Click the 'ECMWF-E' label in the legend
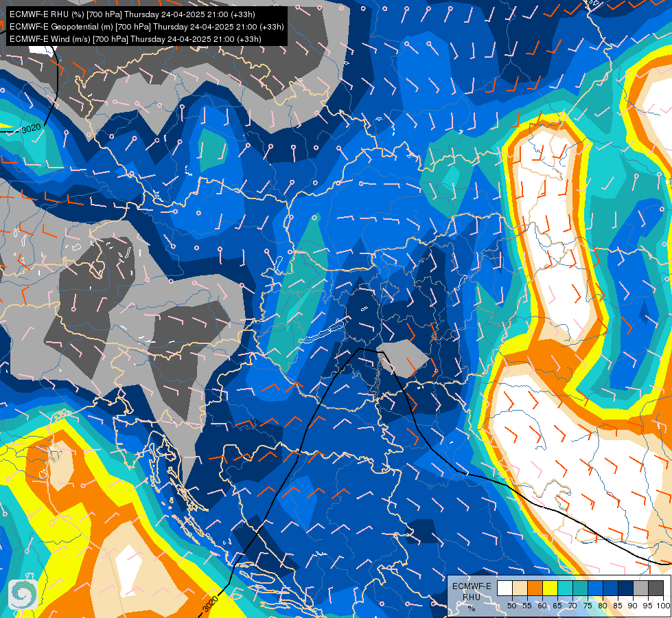This screenshot has width=672, height=618. [472, 586]
